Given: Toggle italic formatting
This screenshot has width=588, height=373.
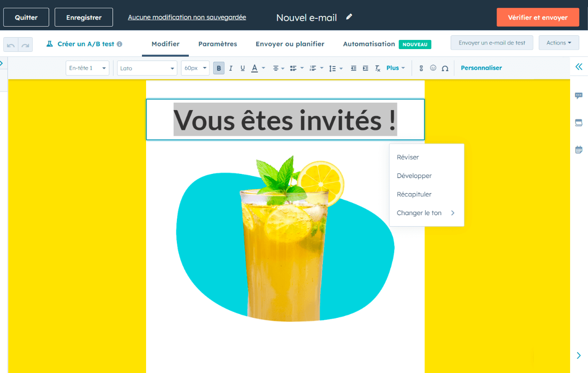Looking at the screenshot, I should (x=231, y=68).
